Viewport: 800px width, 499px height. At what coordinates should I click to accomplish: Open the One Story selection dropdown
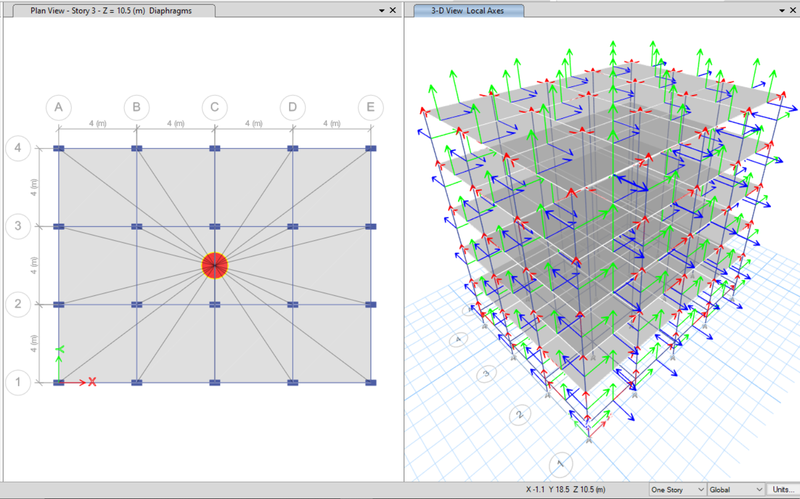pyautogui.click(x=678, y=489)
